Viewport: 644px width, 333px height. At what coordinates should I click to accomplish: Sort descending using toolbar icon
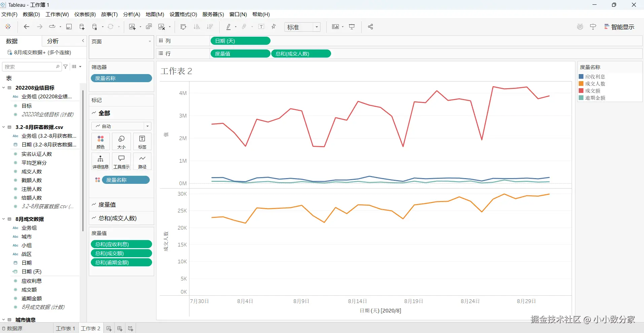[210, 27]
